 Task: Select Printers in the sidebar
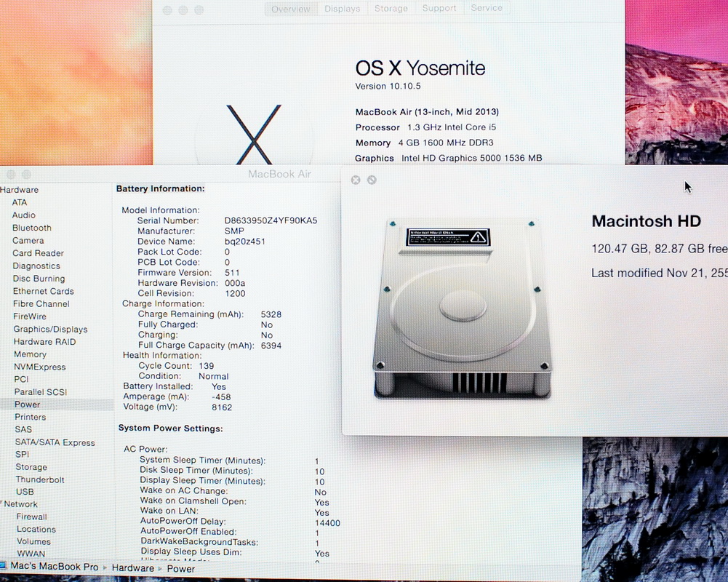click(30, 417)
